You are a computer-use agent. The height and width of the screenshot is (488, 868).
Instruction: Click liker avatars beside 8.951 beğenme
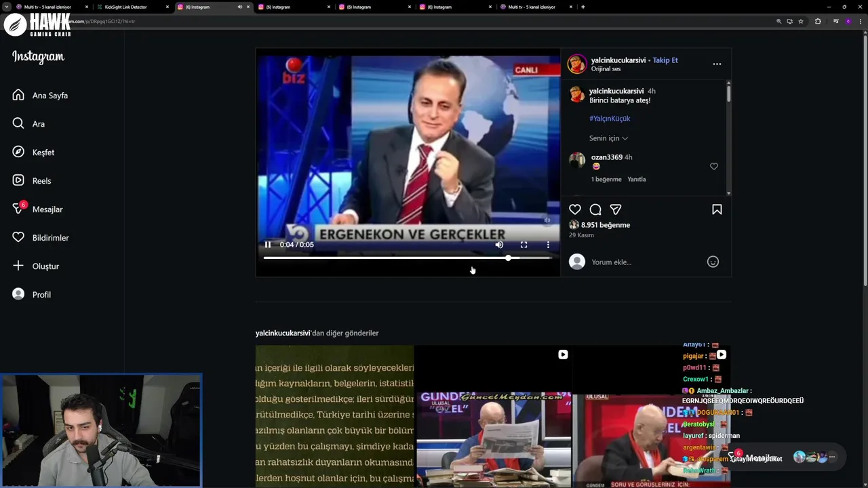coord(574,225)
